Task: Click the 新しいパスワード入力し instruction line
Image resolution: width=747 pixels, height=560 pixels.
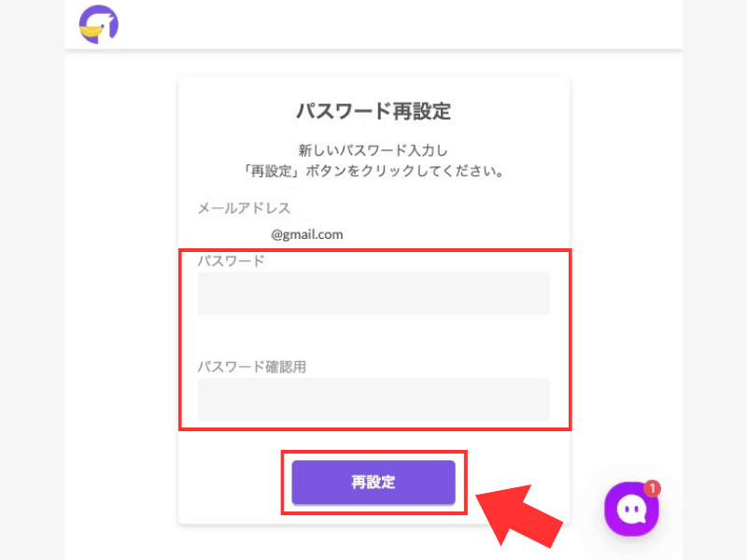Action: pyautogui.click(x=373, y=149)
